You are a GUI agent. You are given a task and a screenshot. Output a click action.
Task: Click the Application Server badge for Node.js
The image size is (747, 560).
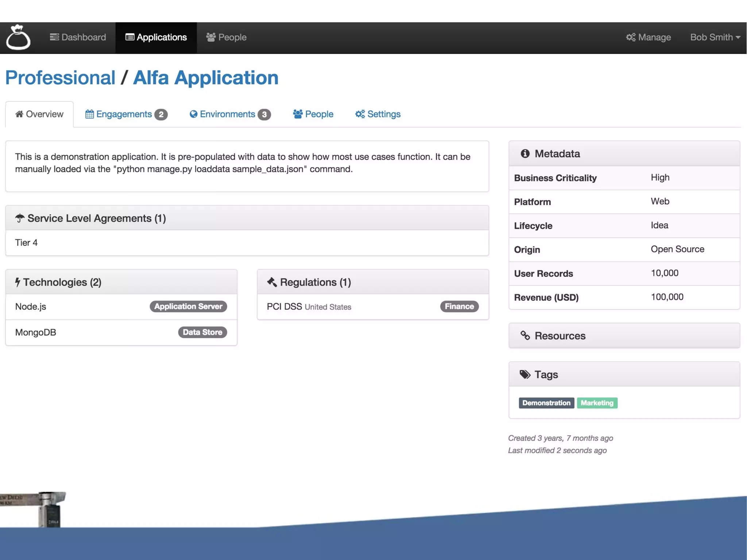pyautogui.click(x=188, y=306)
